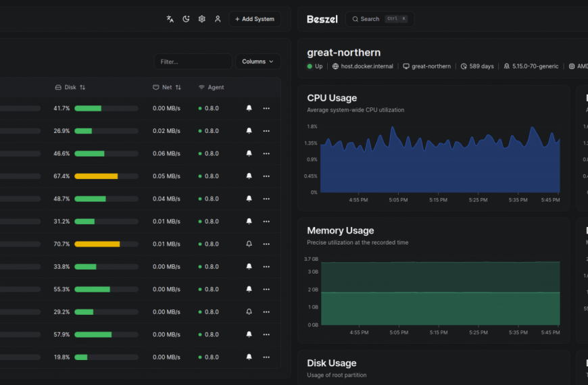Click the outlined bell in the 70.7% disk row
This screenshot has width=588, height=385.
[x=249, y=244]
